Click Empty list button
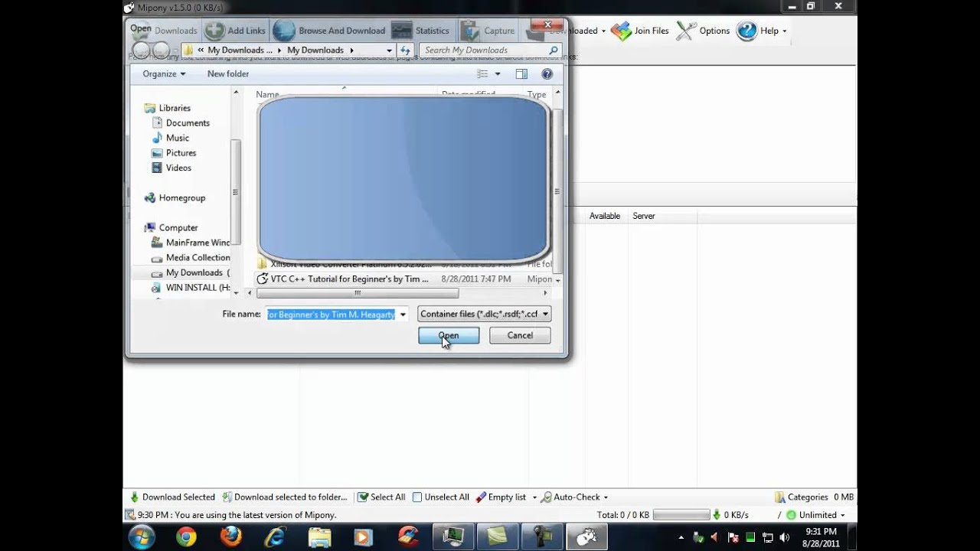 tap(501, 497)
